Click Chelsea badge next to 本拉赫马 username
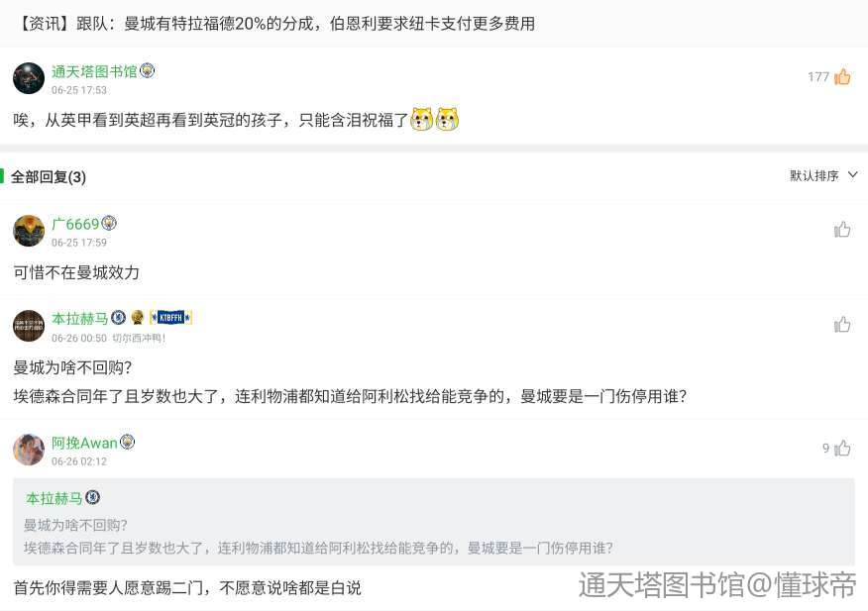This screenshot has height=611, width=868. [118, 318]
